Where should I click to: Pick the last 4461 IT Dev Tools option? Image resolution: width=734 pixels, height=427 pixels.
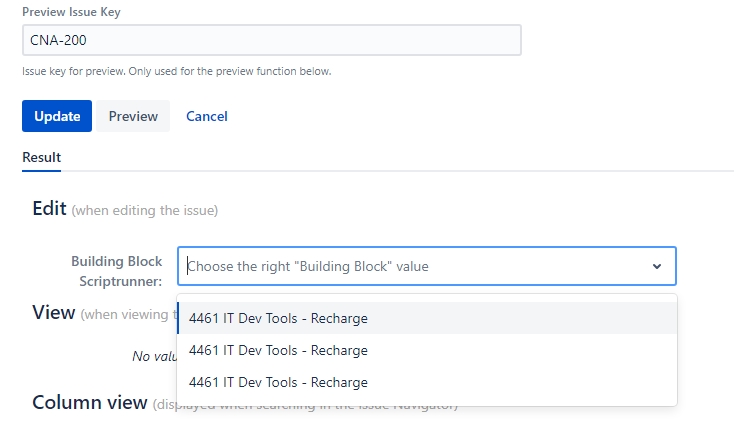click(x=278, y=382)
